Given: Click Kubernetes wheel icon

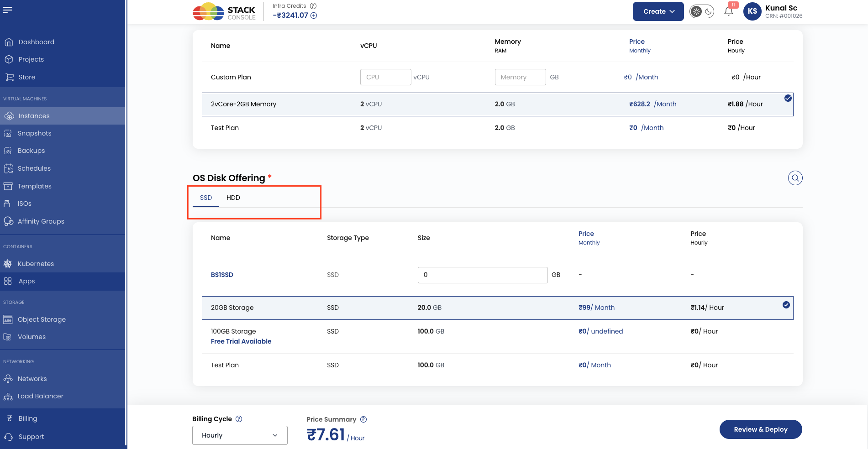Looking at the screenshot, I should [8, 264].
